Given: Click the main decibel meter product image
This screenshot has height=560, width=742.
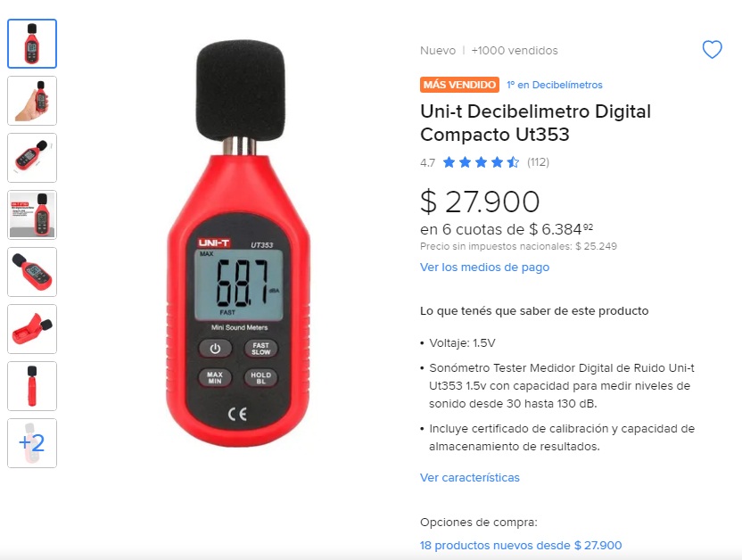Looking at the screenshot, I should click(x=239, y=243).
